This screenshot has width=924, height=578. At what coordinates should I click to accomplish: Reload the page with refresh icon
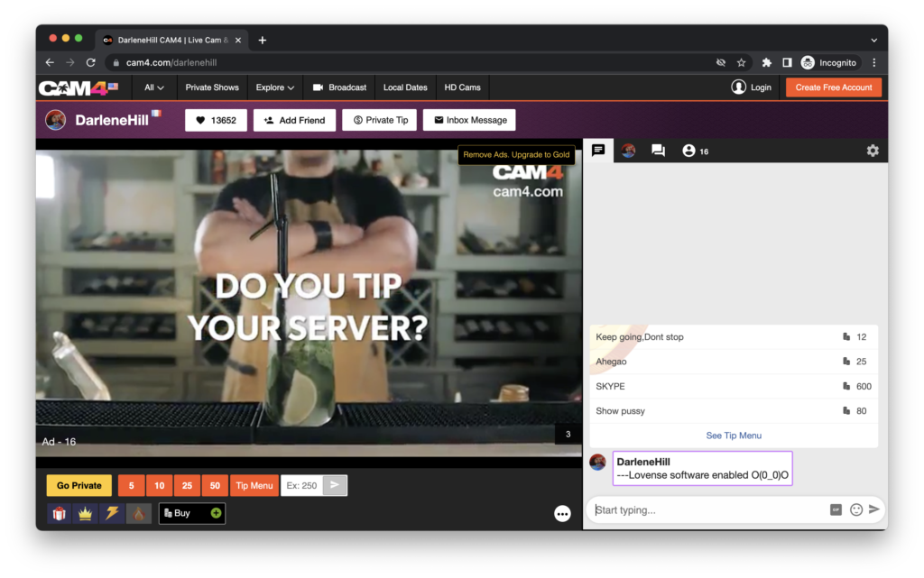pos(91,62)
